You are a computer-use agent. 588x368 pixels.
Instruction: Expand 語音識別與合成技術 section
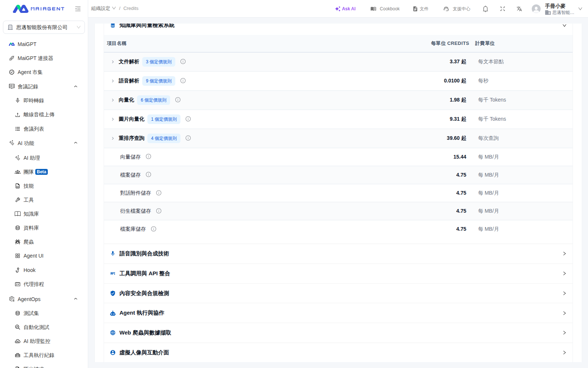click(338, 254)
